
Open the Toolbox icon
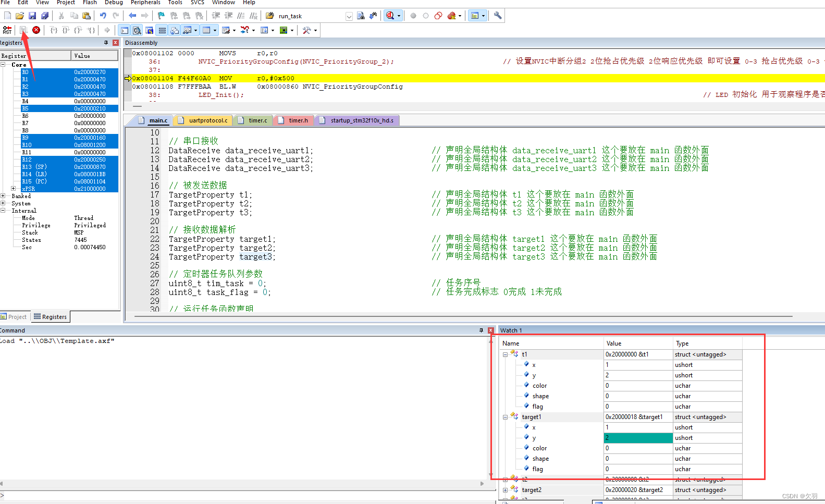click(x=306, y=30)
